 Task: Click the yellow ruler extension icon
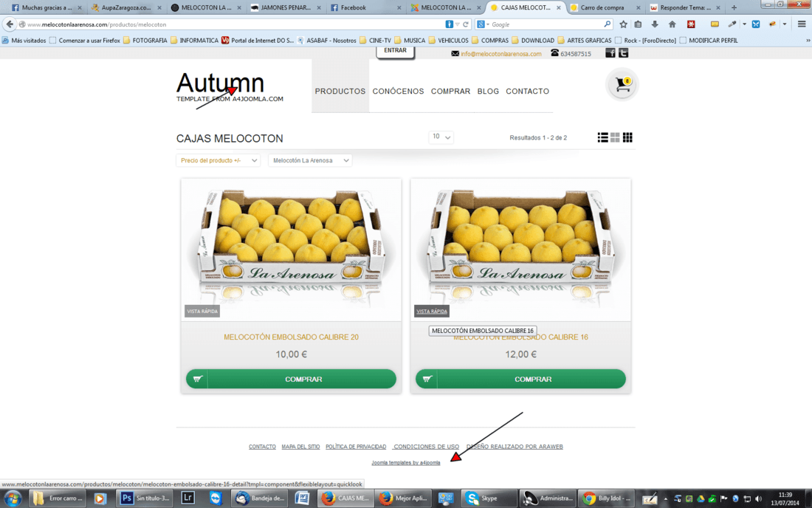[715, 24]
